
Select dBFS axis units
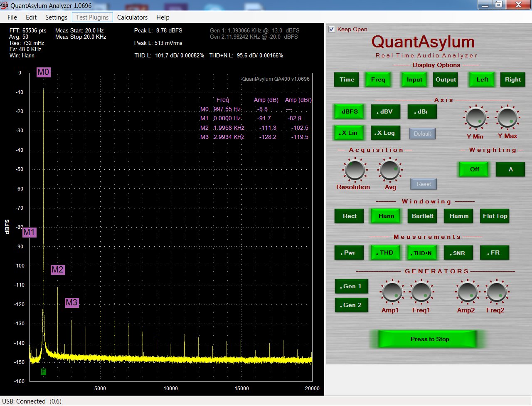[350, 111]
